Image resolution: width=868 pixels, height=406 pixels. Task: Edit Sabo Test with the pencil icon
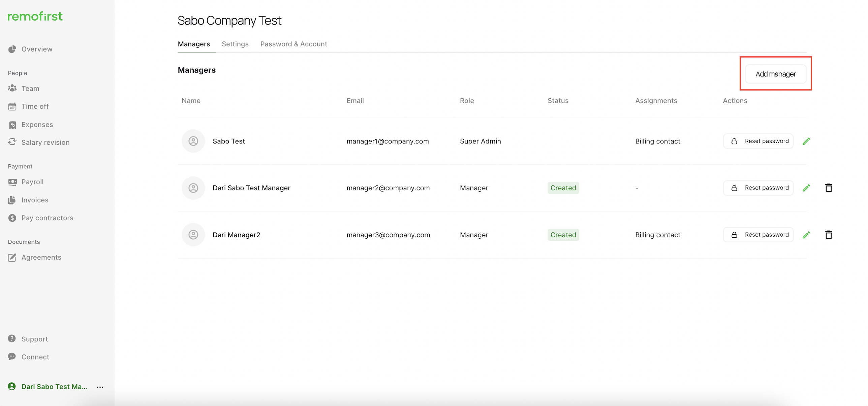pyautogui.click(x=806, y=141)
